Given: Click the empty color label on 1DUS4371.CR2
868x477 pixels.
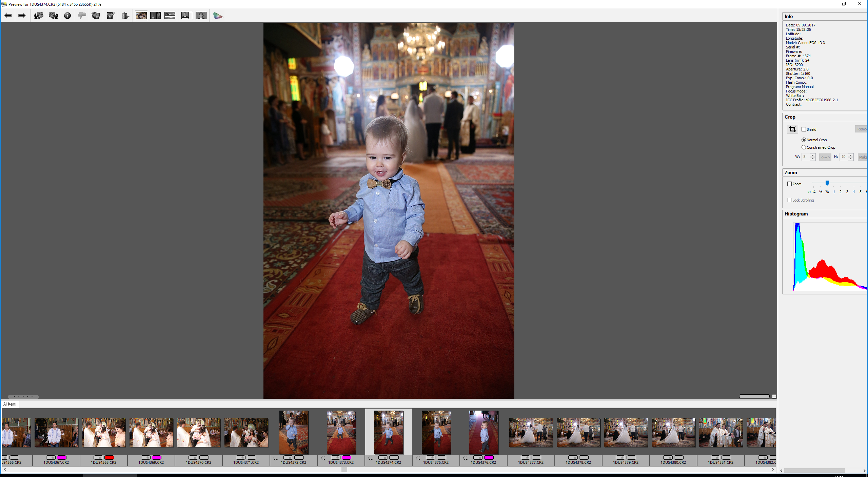Looking at the screenshot, I should [252, 457].
